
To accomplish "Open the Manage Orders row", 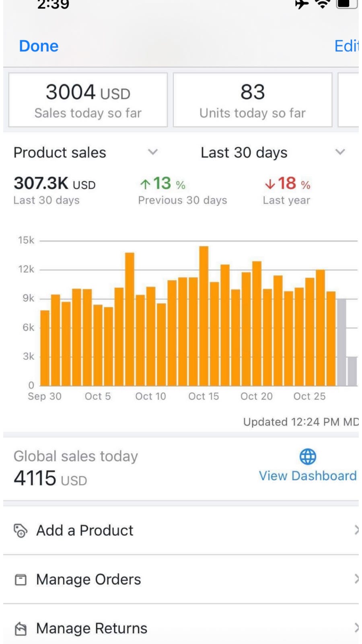I will point(181,579).
